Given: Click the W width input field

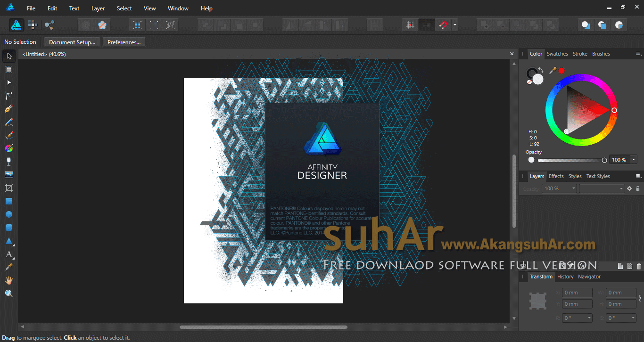Looking at the screenshot, I should coord(621,293).
